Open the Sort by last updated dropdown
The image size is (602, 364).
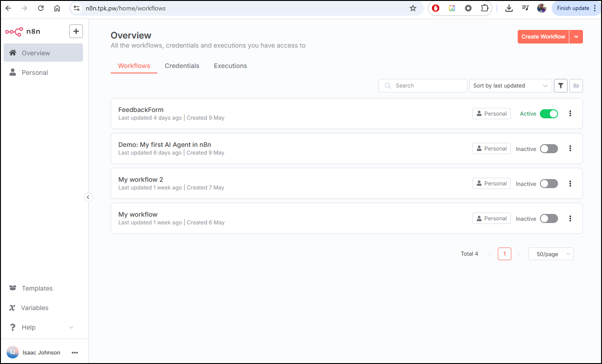510,86
